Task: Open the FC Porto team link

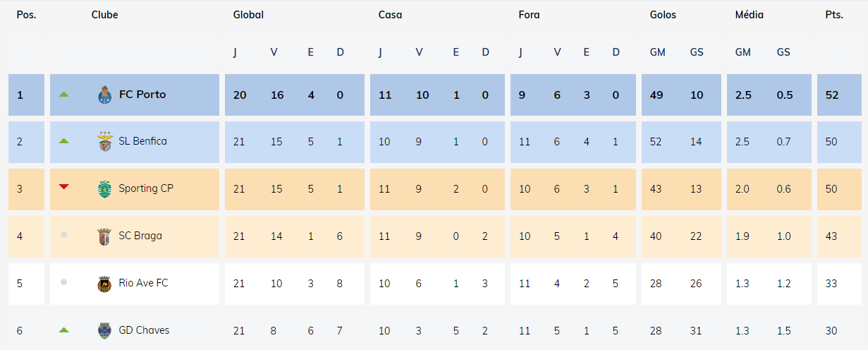Action: tap(142, 95)
